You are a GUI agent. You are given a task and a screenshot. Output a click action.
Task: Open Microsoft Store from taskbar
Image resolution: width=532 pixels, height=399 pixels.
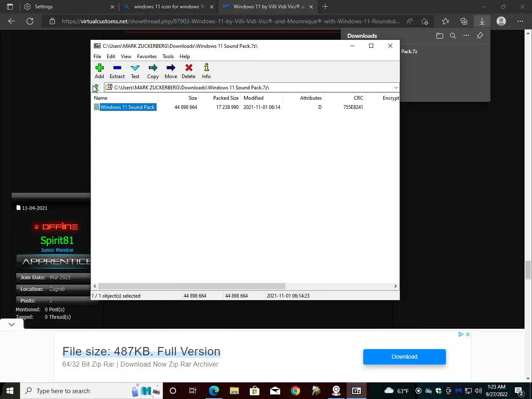point(254,391)
